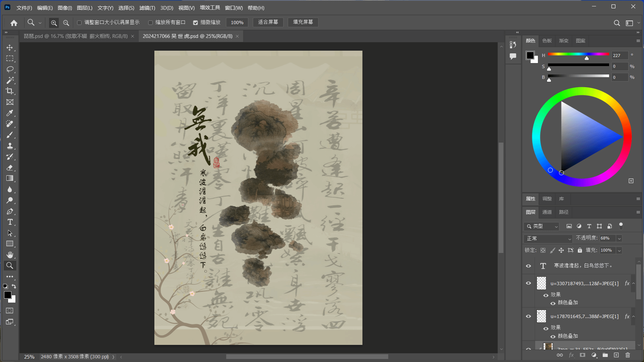Open the 正常 blend mode dropdown

tap(548, 239)
